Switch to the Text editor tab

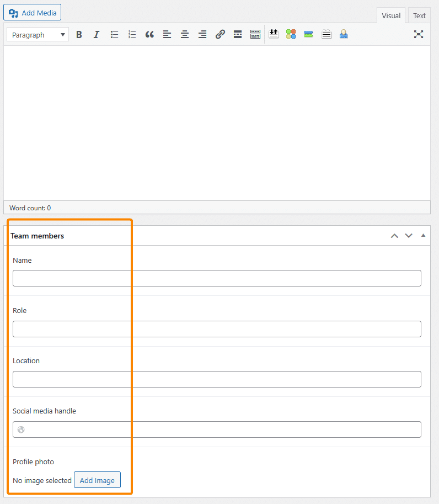(419, 15)
